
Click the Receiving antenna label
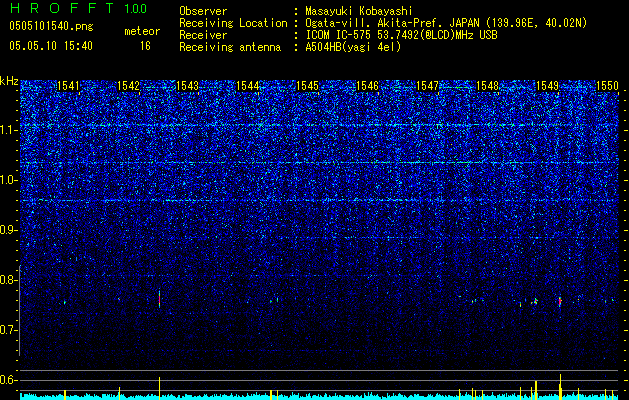pyautogui.click(x=230, y=47)
